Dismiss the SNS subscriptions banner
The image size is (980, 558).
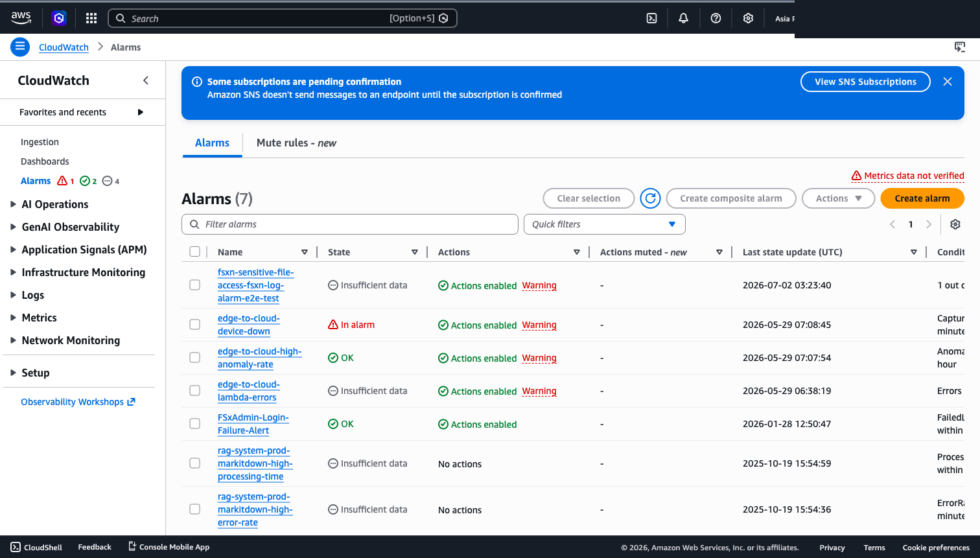(948, 82)
